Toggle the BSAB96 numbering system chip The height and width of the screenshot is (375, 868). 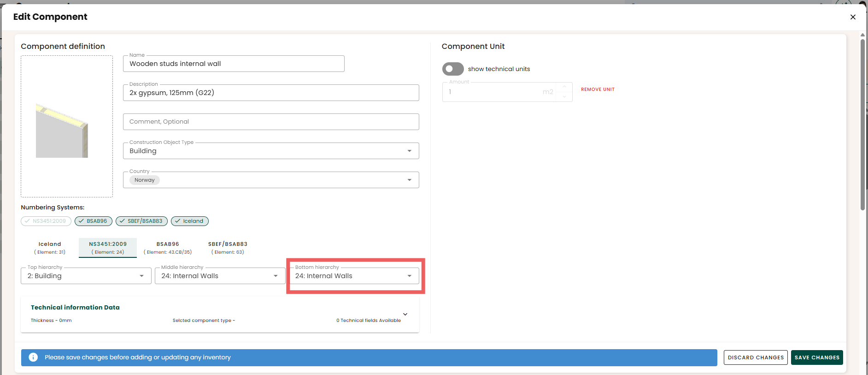[94, 221]
